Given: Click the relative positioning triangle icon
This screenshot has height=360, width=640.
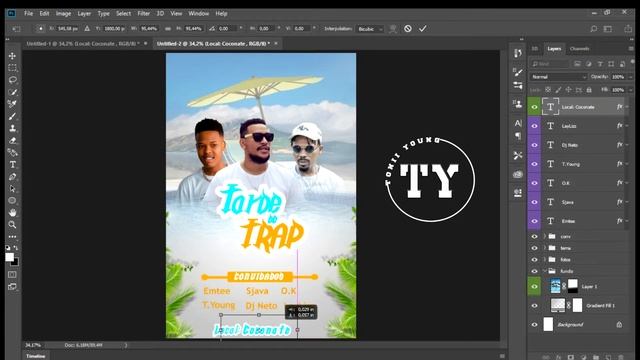Looking at the screenshot, I should pos(87,29).
